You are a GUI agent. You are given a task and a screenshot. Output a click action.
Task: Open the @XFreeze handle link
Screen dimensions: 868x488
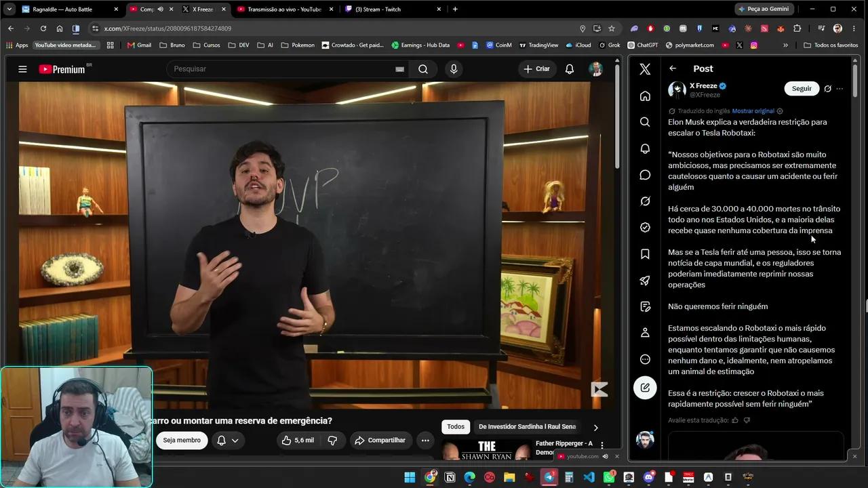pos(705,95)
